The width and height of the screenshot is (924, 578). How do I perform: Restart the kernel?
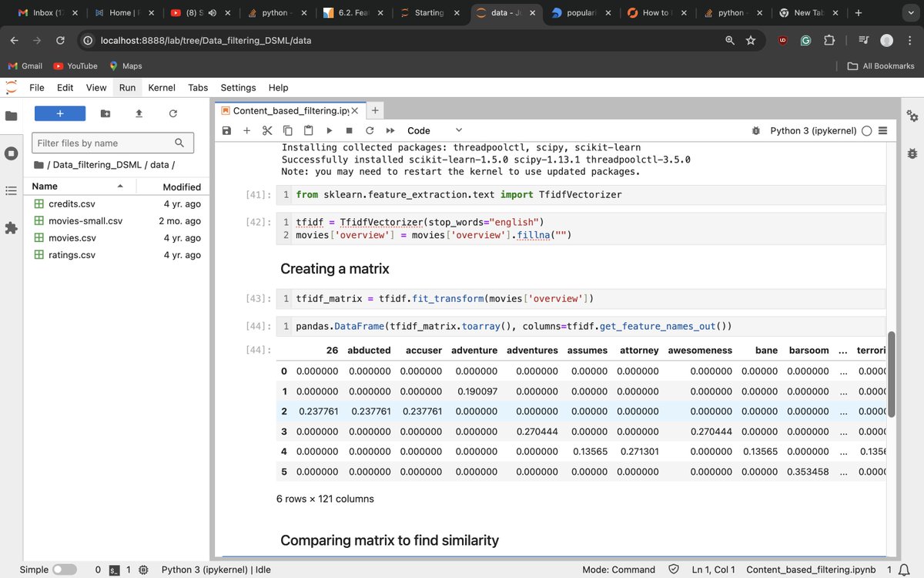tap(369, 130)
